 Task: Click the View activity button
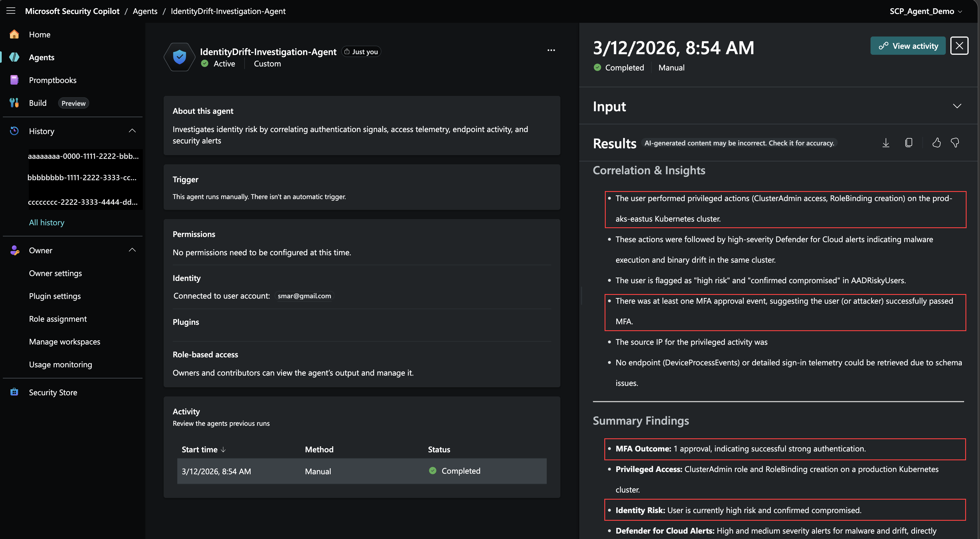click(x=908, y=46)
